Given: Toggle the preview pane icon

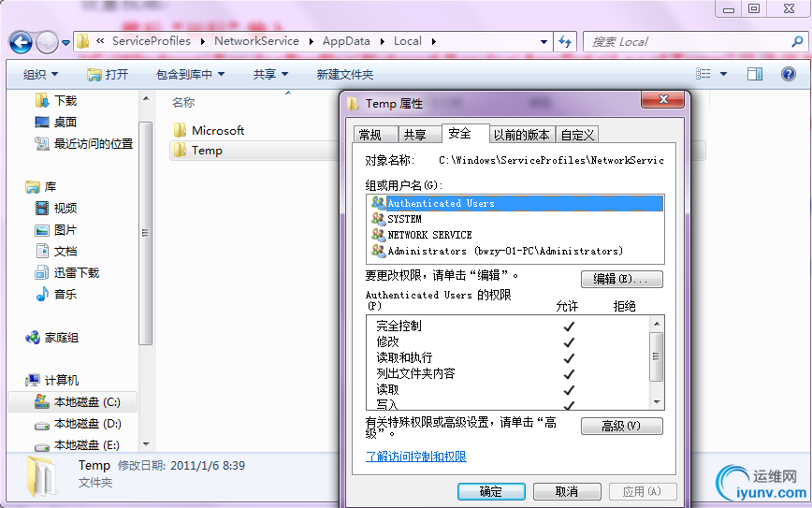Looking at the screenshot, I should [x=755, y=74].
